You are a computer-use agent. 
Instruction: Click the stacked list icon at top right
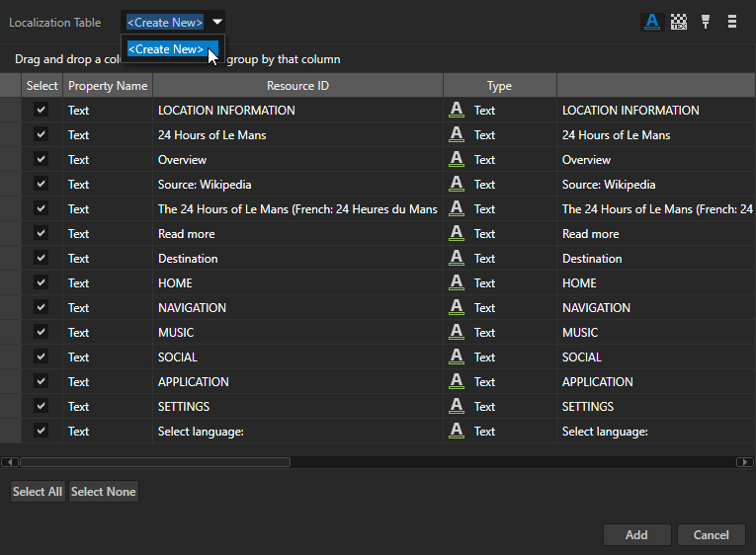tap(732, 22)
